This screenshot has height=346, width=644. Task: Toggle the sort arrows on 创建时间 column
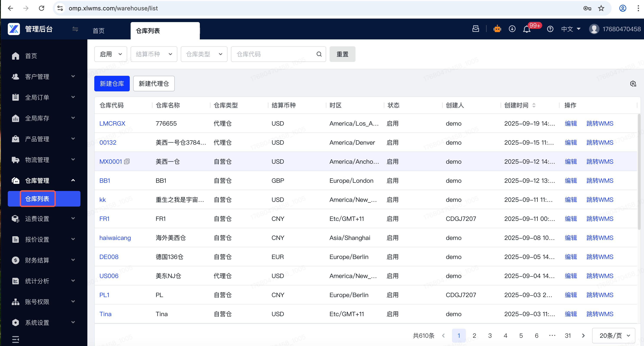coord(534,105)
